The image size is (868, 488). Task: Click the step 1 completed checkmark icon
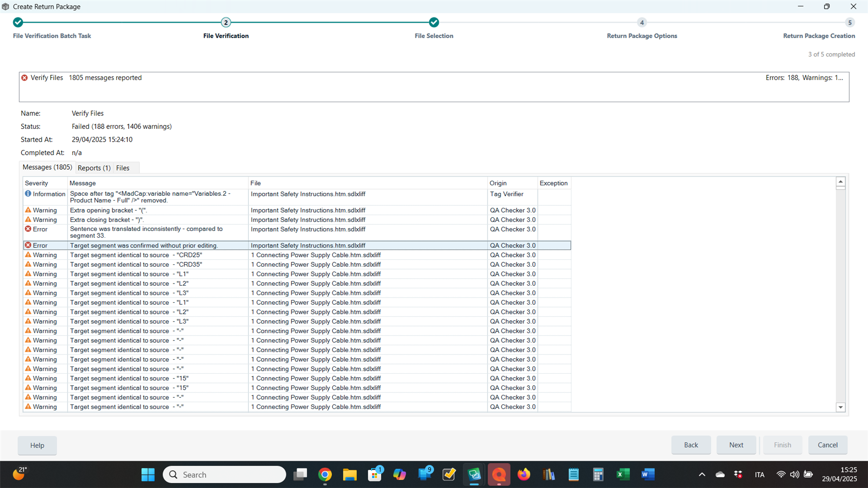click(x=18, y=22)
